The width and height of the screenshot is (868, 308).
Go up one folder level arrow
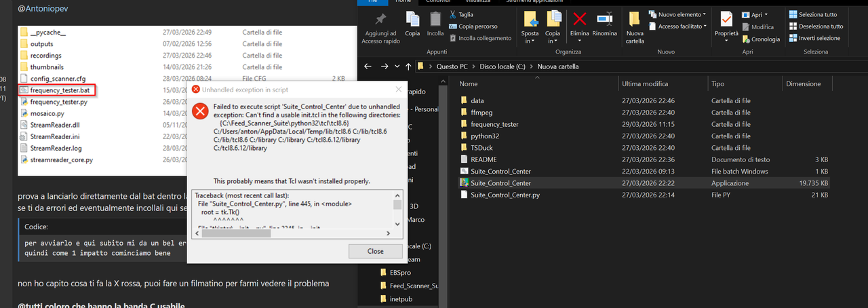[x=408, y=66]
